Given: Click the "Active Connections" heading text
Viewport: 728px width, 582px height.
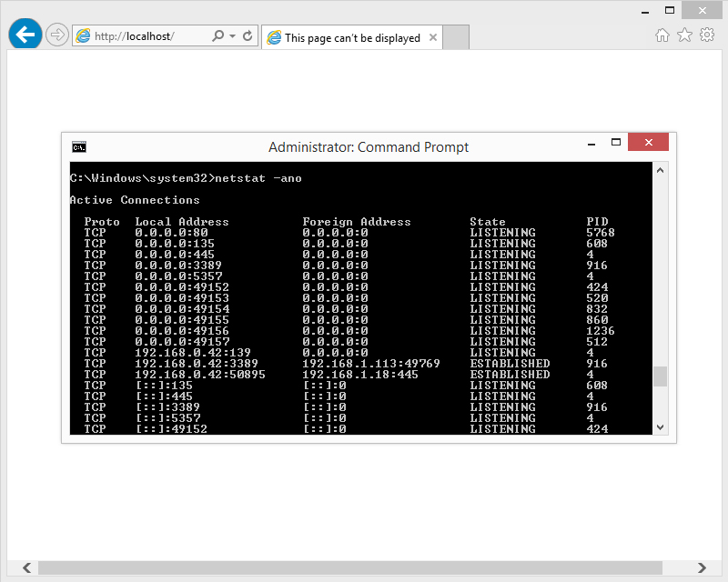Looking at the screenshot, I should point(135,200).
